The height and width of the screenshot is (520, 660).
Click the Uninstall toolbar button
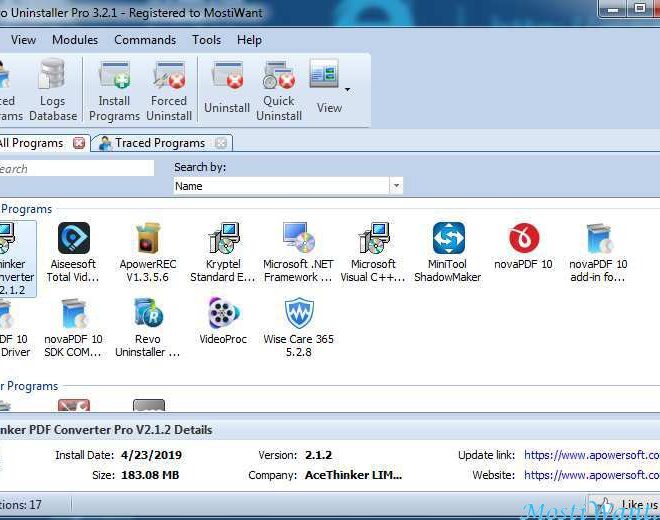[x=227, y=88]
